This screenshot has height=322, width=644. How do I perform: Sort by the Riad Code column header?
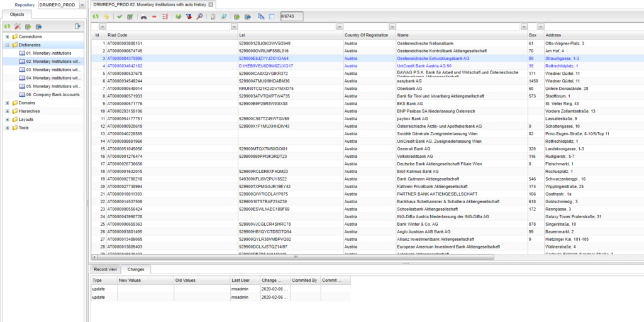pyautogui.click(x=172, y=35)
